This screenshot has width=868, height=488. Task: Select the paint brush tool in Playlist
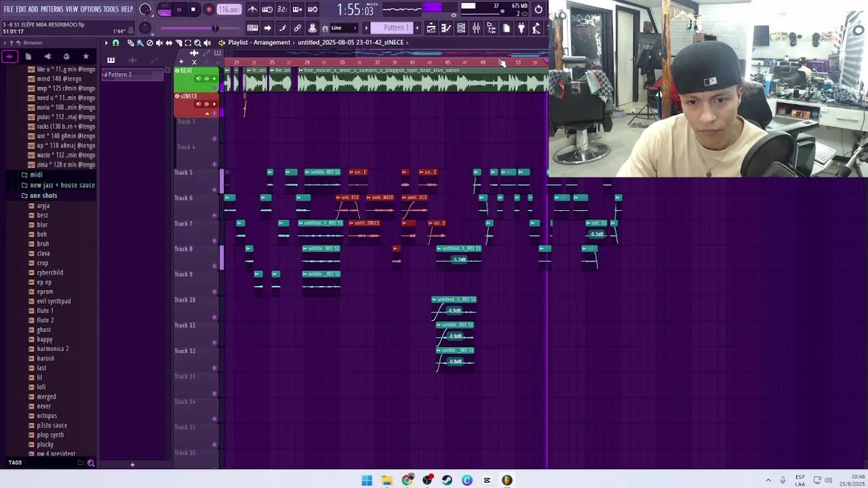click(x=140, y=43)
